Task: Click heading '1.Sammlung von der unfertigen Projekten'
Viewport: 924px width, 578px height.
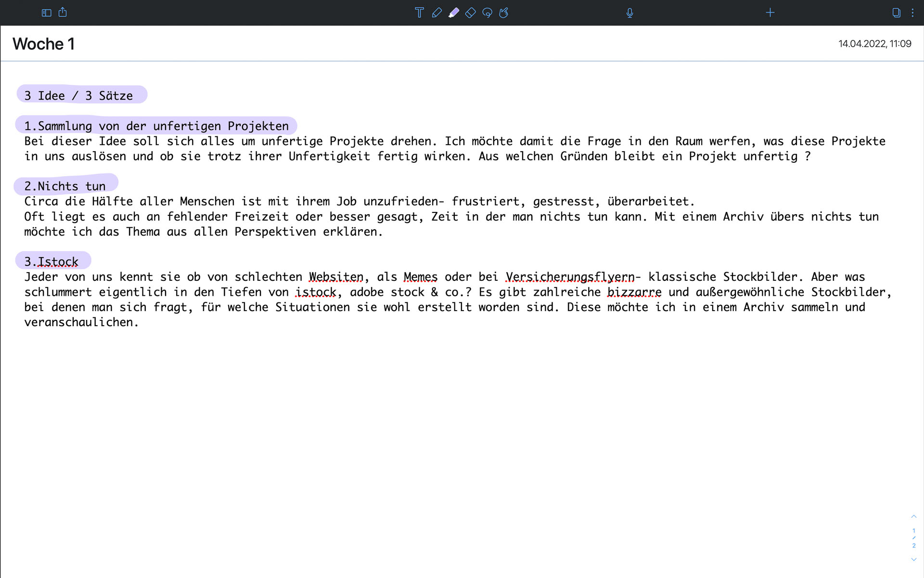Action: (156, 126)
